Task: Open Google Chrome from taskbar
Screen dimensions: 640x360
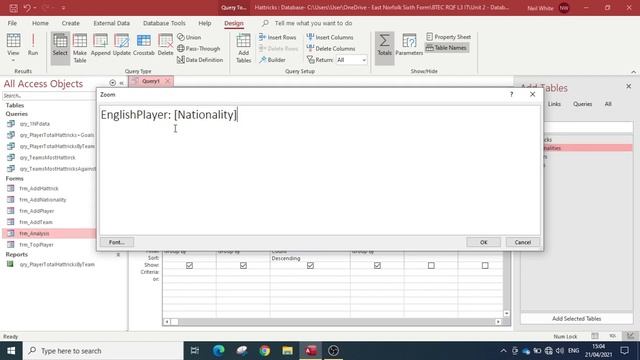Action: pyautogui.click(x=264, y=351)
